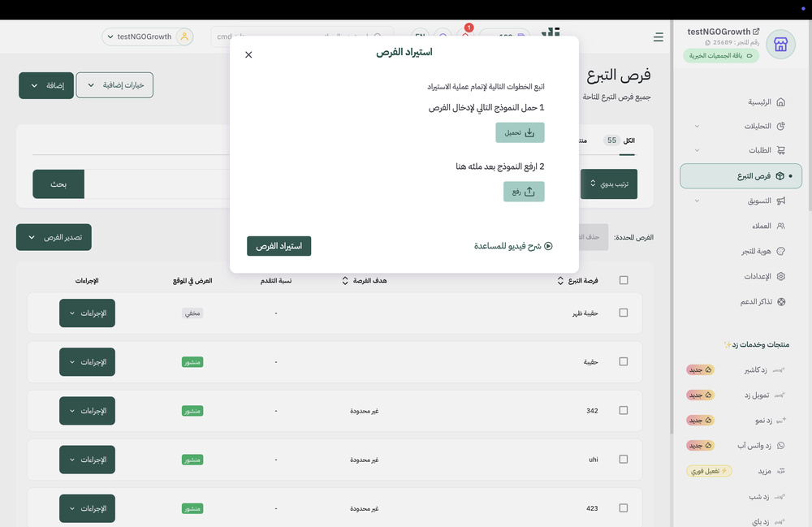Click the رفع upload button
The height and width of the screenshot is (527, 812).
tap(524, 192)
